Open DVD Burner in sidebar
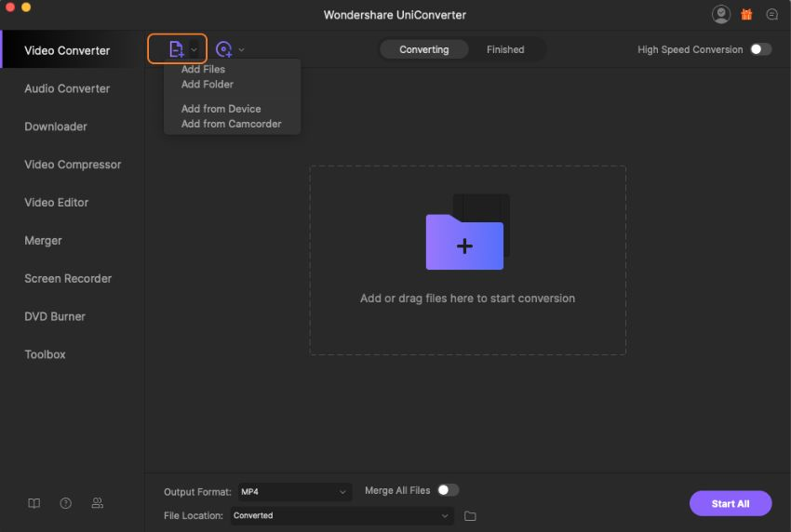 click(x=55, y=316)
